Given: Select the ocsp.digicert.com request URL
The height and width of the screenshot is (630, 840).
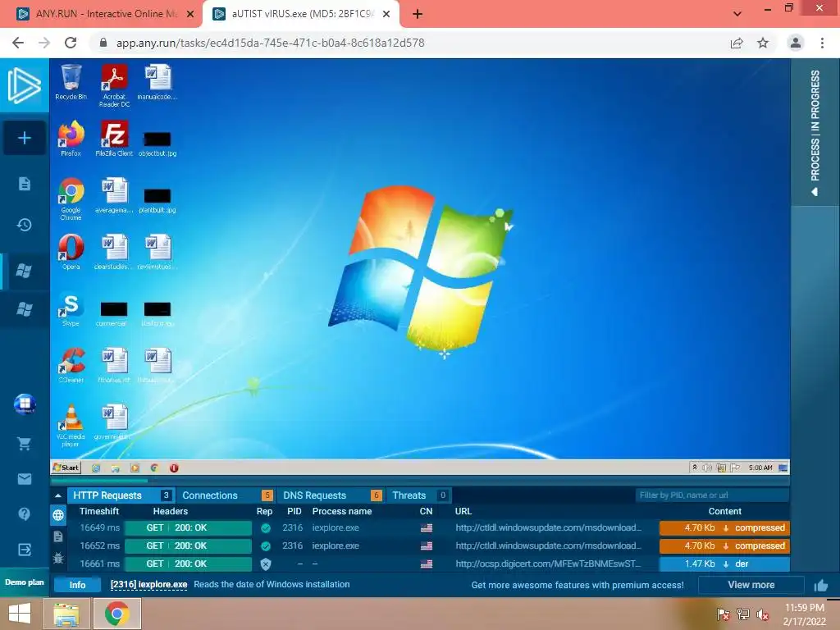Looking at the screenshot, I should (548, 564).
